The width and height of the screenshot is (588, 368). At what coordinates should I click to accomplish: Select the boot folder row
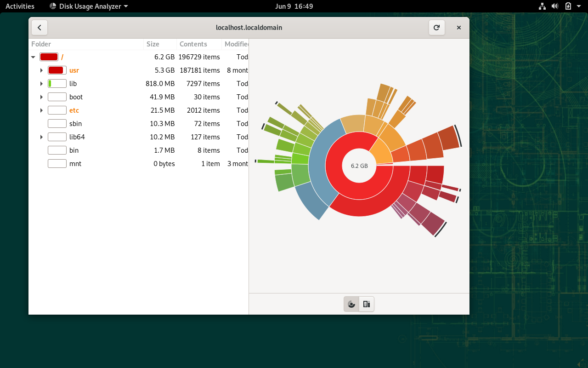pyautogui.click(x=76, y=97)
